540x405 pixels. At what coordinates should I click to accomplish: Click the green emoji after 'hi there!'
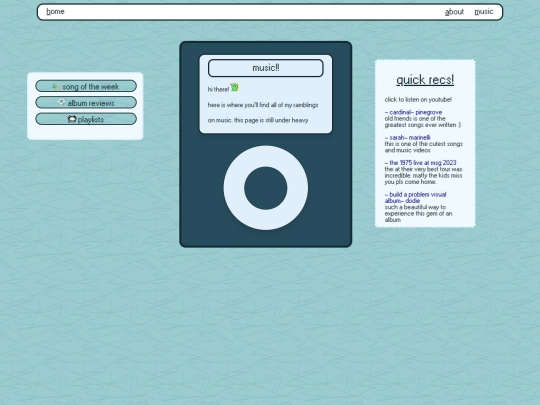234,87
